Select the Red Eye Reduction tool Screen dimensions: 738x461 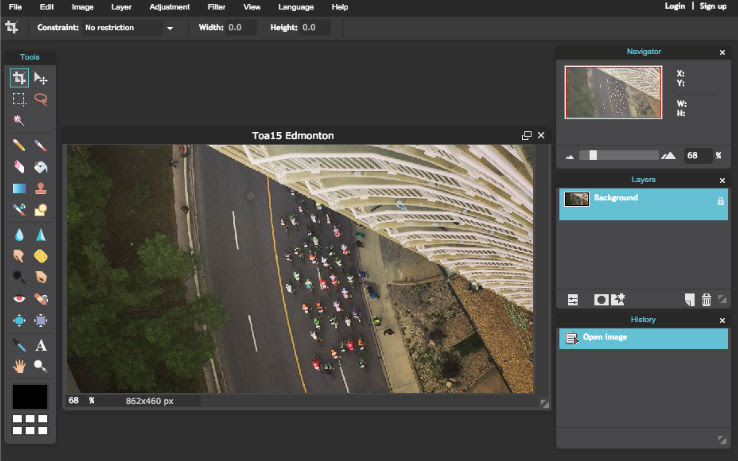pyautogui.click(x=19, y=299)
